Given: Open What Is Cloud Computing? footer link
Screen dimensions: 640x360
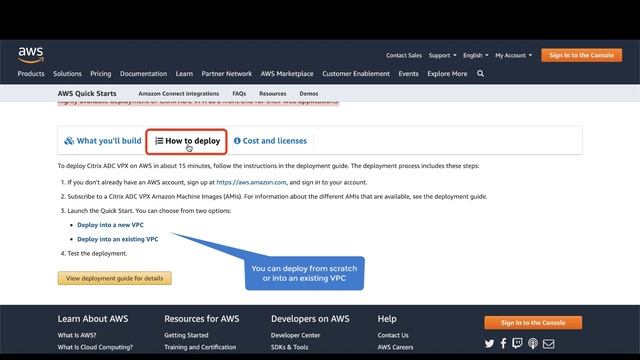Looking at the screenshot, I should [95, 347].
